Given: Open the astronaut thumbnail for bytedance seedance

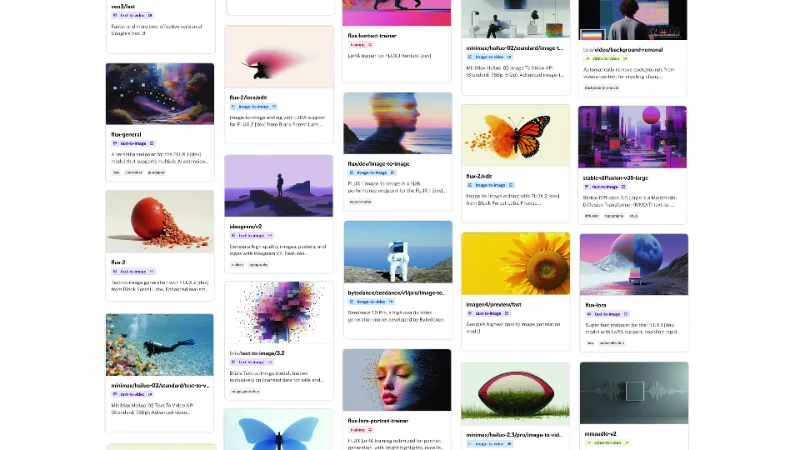Looking at the screenshot, I should [x=398, y=252].
